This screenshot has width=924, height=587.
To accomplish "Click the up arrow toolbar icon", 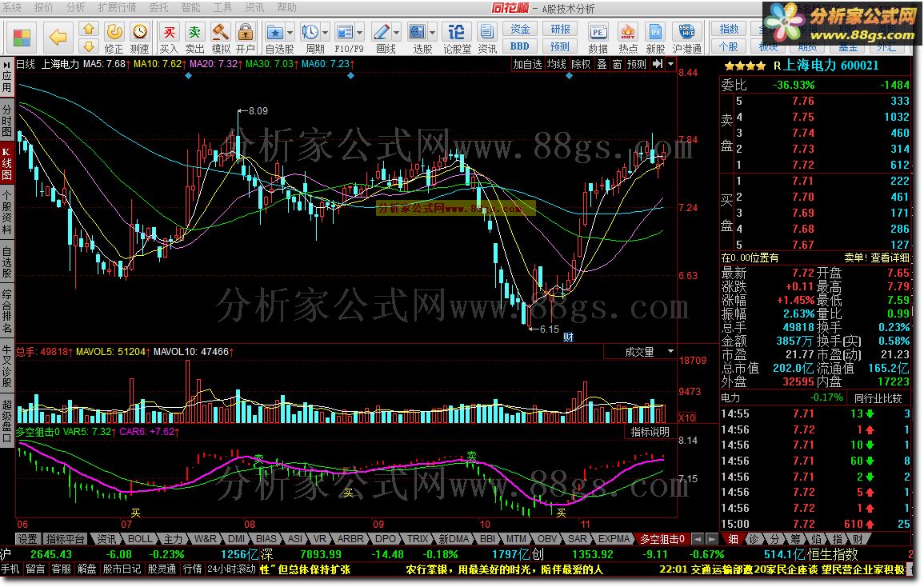I will click(x=88, y=29).
